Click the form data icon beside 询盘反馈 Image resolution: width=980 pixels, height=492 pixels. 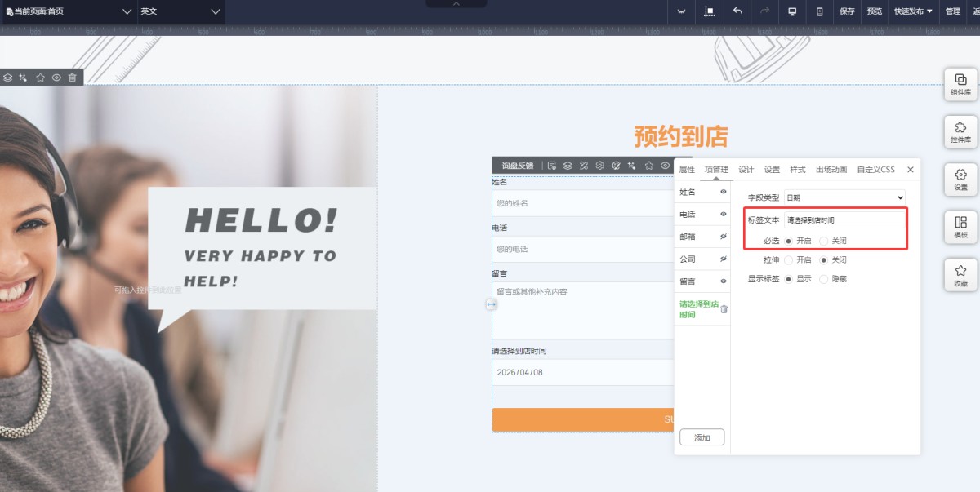click(552, 166)
